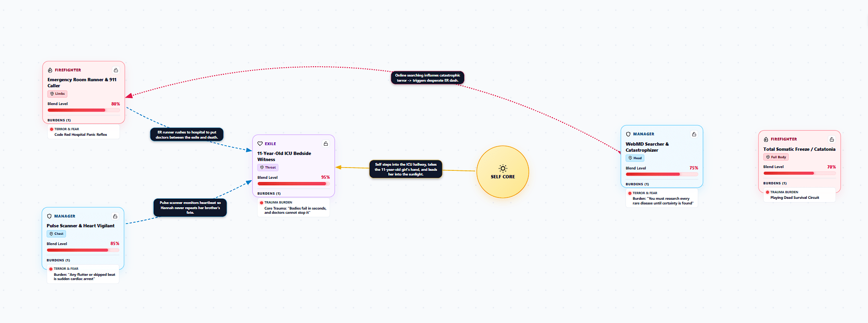Click the 75% blend level value

(694, 168)
